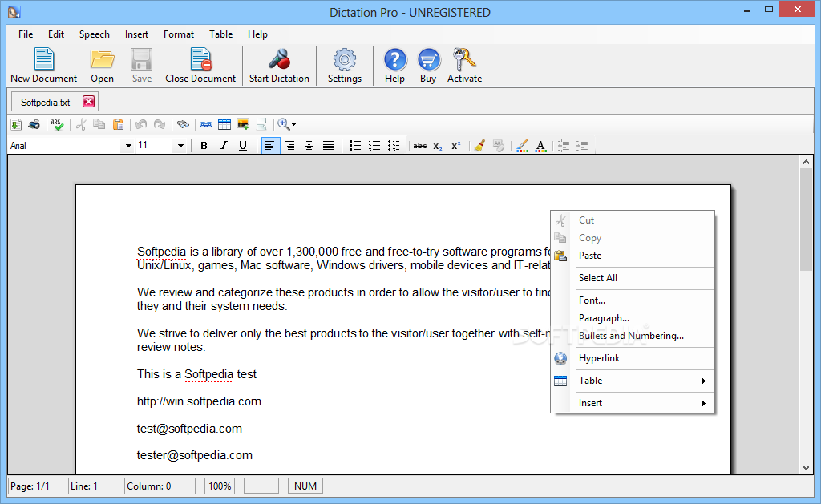Viewport: 821px width, 504px height.
Task: Click the blue Help question mark icon
Action: pos(394,66)
